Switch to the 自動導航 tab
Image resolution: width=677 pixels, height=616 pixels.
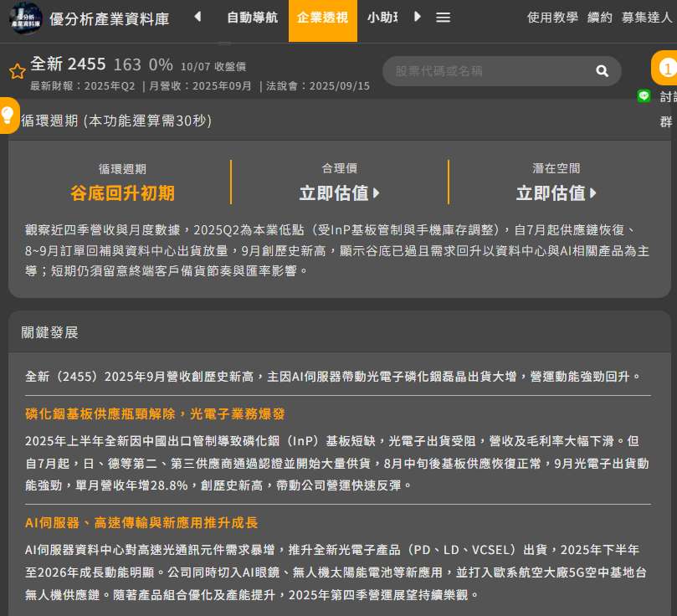tap(252, 17)
